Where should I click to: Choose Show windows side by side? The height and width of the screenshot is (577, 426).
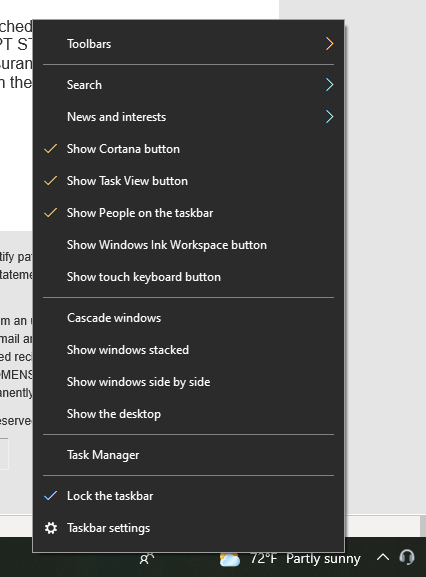point(188,382)
